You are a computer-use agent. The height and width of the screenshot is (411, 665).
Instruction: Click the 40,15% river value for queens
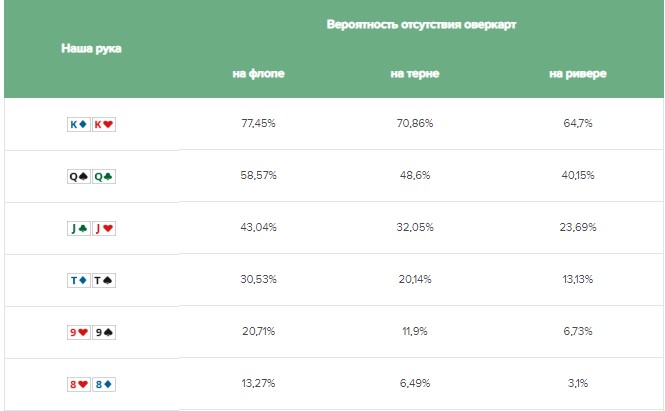click(x=578, y=175)
